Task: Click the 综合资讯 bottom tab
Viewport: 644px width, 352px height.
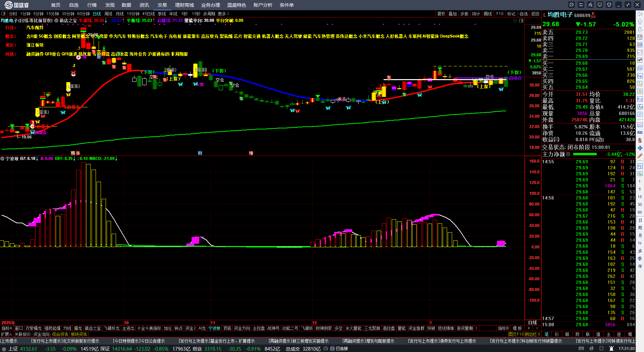Action: tap(60, 334)
